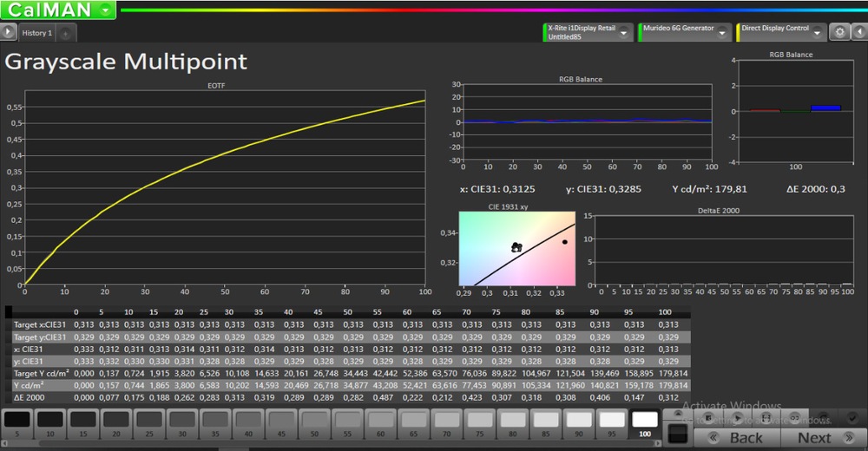The width and height of the screenshot is (868, 451).
Task: Expand the X-Rite i1Display Retail meter dropdown
Action: pyautogui.click(x=623, y=32)
